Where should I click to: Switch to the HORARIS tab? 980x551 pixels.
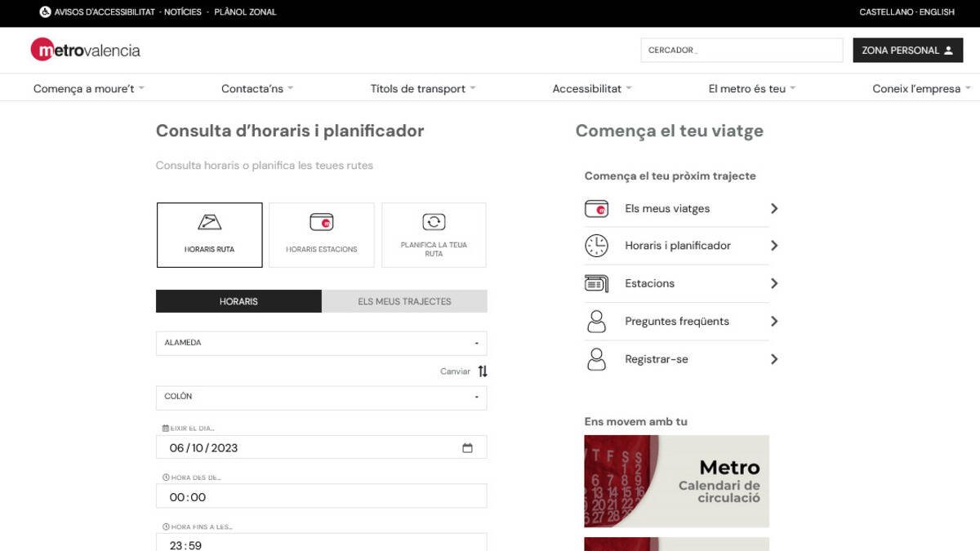[x=238, y=301]
